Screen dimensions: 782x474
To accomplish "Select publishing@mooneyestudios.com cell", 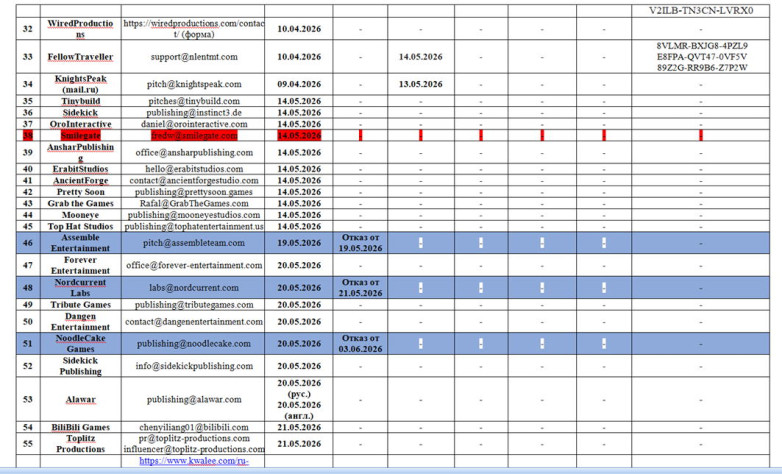I will 193,215.
